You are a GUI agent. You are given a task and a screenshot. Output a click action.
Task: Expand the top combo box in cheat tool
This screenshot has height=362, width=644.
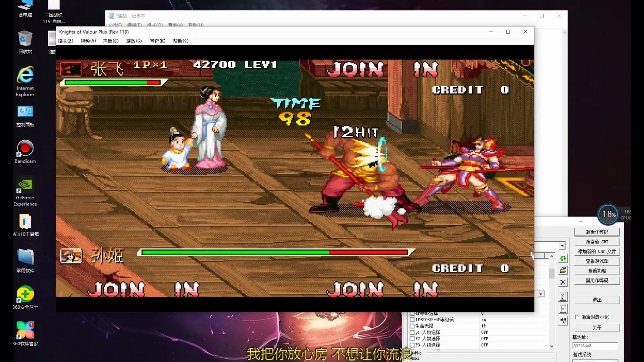click(x=562, y=246)
